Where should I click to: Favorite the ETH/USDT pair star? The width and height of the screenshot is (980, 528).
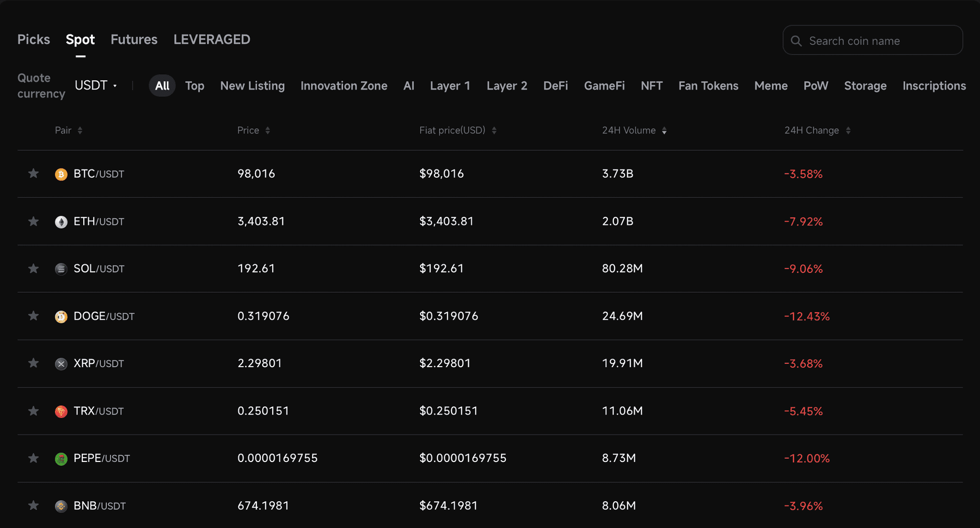[x=33, y=221]
